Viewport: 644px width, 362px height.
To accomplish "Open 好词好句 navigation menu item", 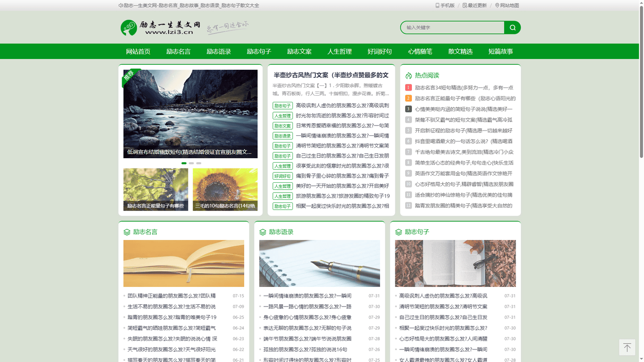I will (380, 51).
